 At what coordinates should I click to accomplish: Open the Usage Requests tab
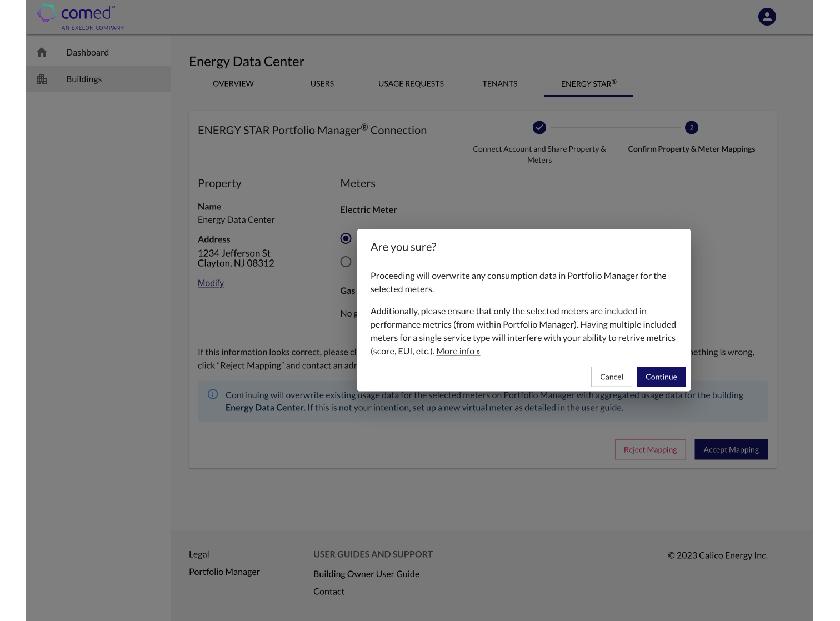pos(411,84)
